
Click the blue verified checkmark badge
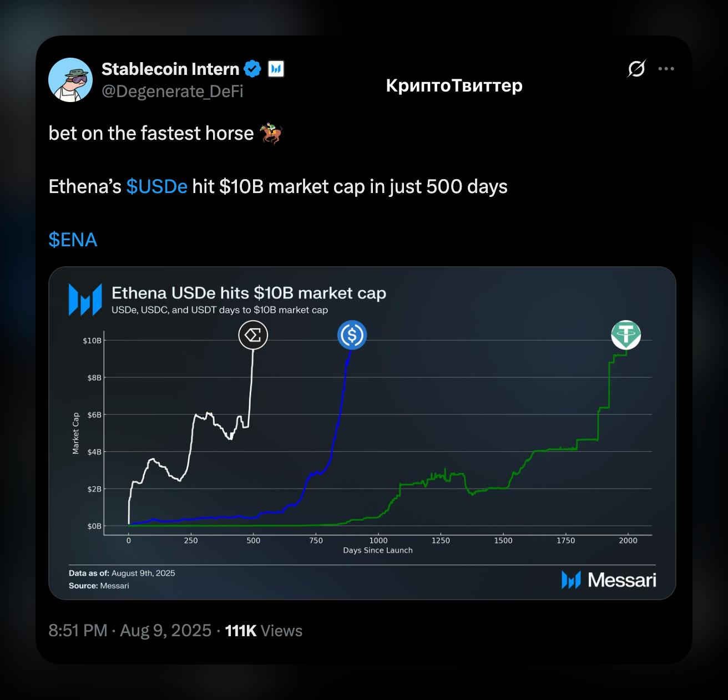point(253,69)
